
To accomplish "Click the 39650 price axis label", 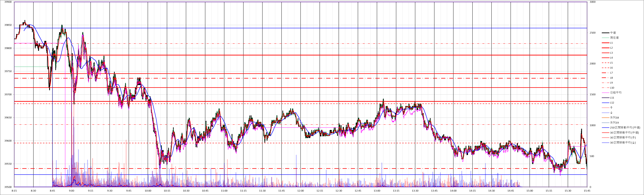I will [8, 118].
